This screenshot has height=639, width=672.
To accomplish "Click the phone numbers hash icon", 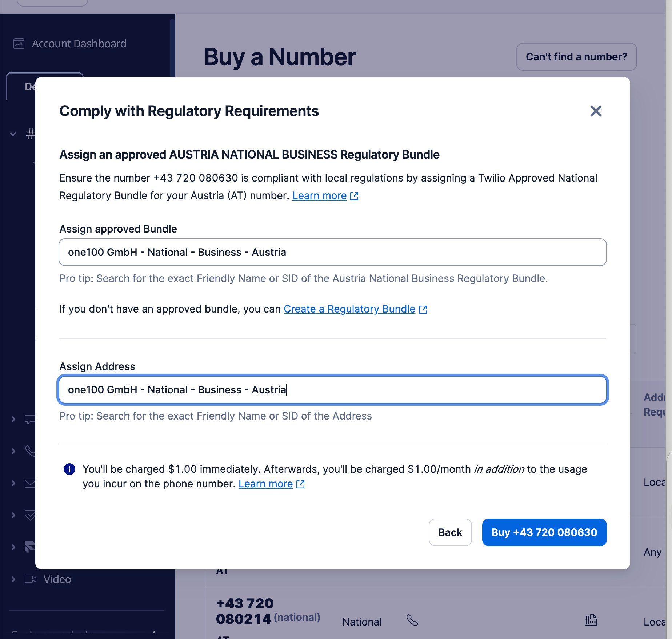I will [31, 134].
